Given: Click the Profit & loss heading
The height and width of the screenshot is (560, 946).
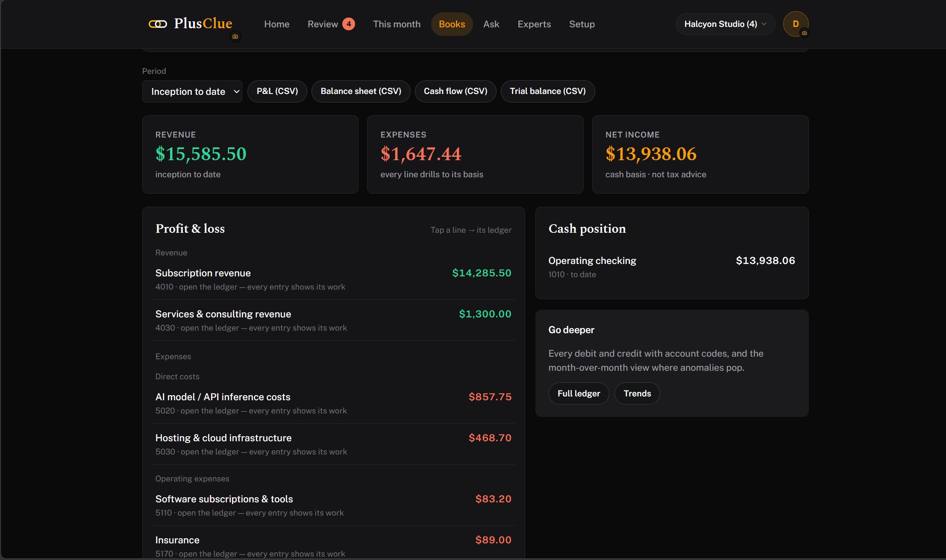Looking at the screenshot, I should pos(190,229).
